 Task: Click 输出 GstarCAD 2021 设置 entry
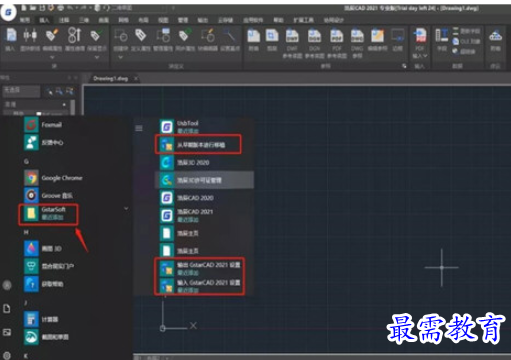[200, 268]
